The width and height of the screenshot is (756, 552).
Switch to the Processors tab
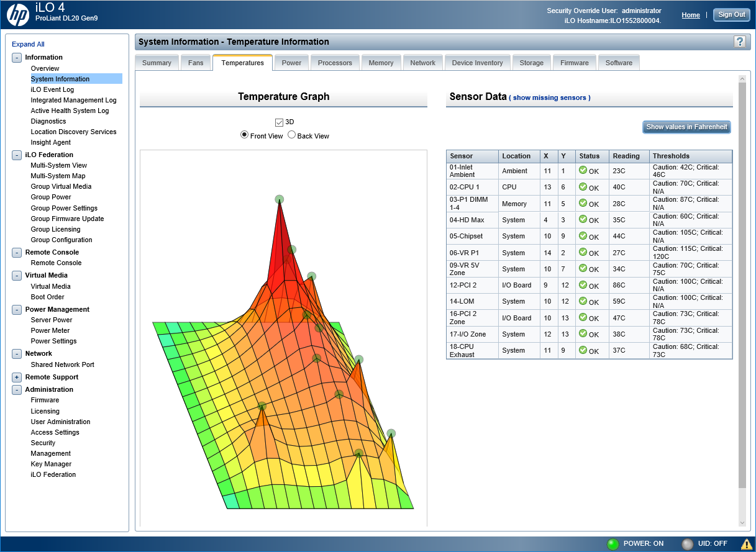(335, 63)
